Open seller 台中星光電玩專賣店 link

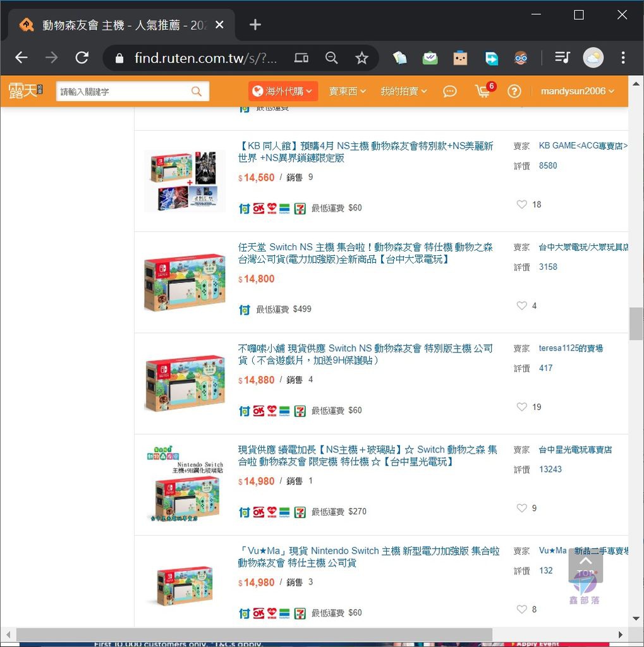click(575, 449)
